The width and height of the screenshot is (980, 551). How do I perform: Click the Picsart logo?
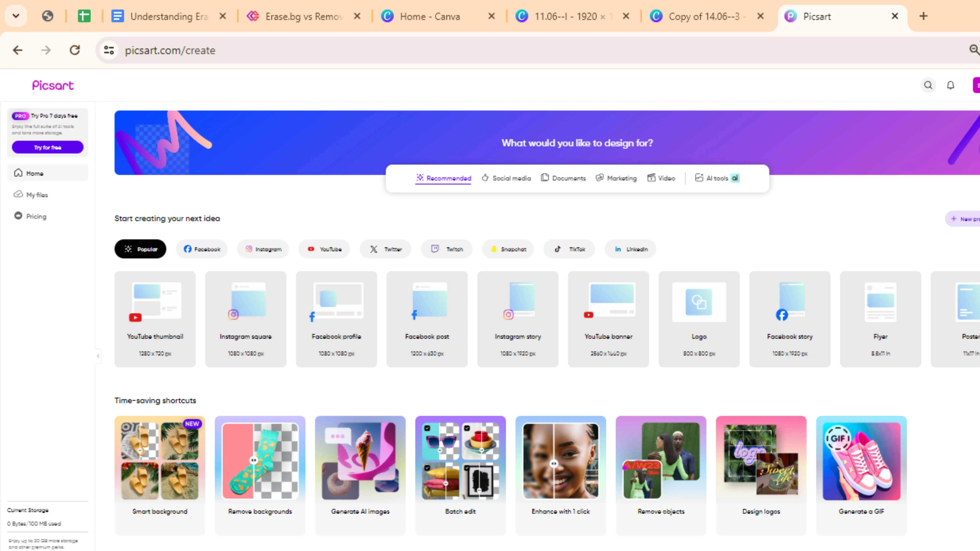click(x=53, y=86)
